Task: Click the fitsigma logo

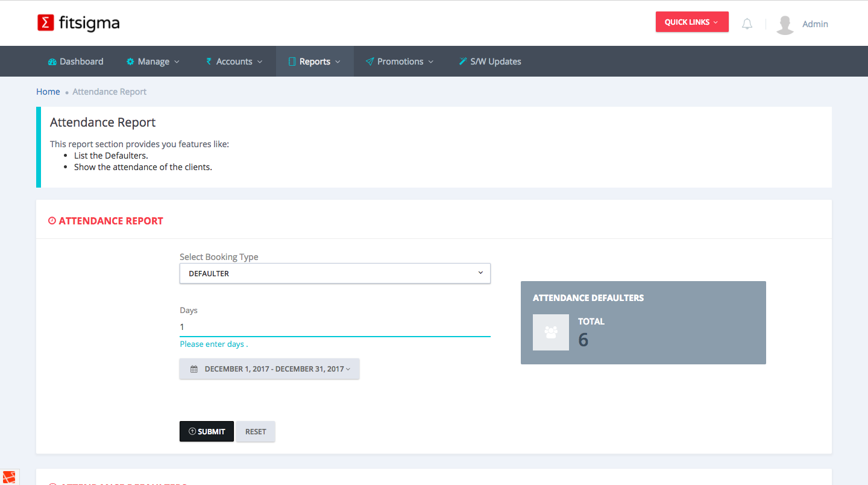Action: (78, 23)
